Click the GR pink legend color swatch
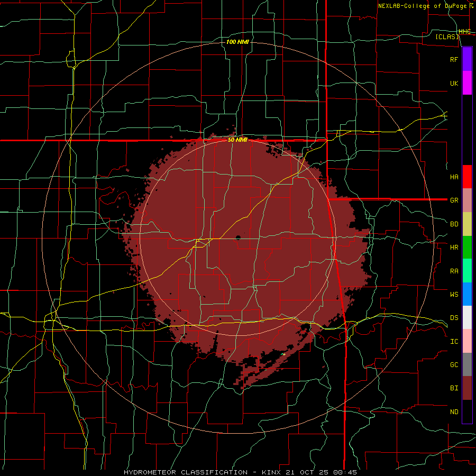476x476 pixels. tap(467, 200)
